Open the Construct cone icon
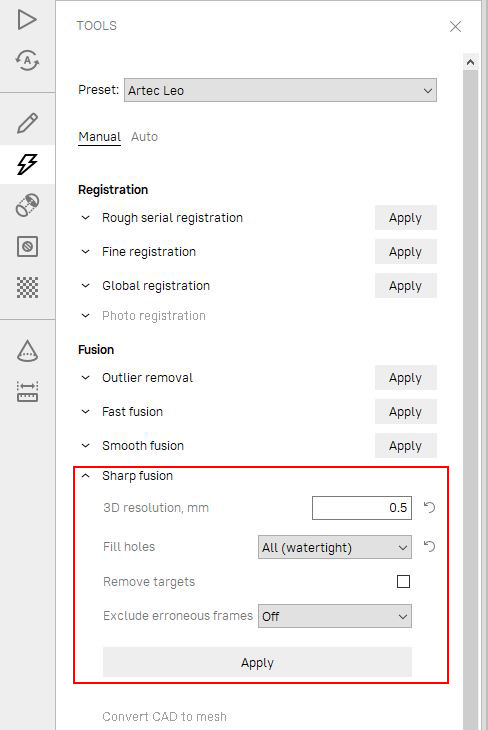This screenshot has height=730, width=488. pos(27,351)
